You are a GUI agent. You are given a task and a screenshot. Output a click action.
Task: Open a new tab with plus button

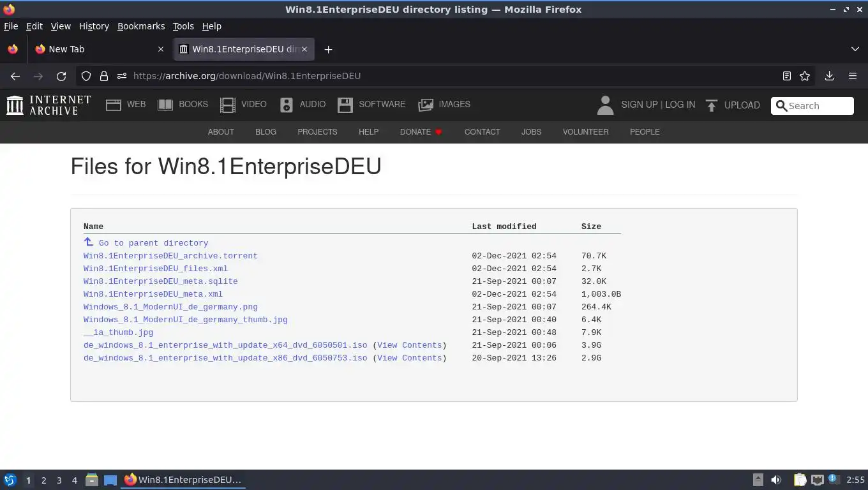(x=328, y=49)
